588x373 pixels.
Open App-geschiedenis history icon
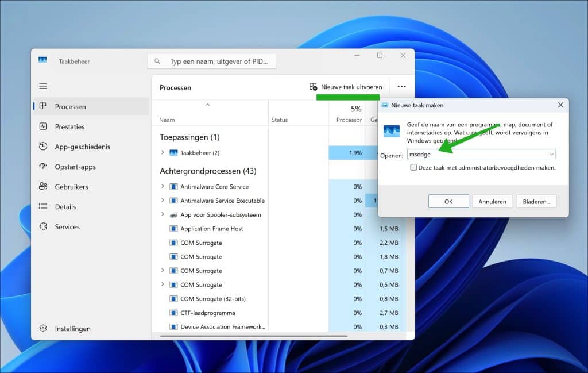(43, 147)
